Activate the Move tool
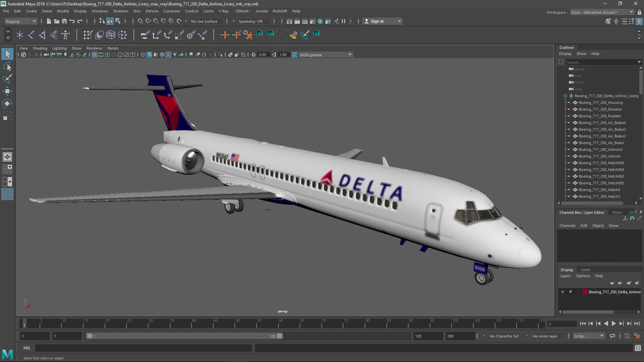Image resolution: width=644 pixels, height=362 pixels. [7, 91]
